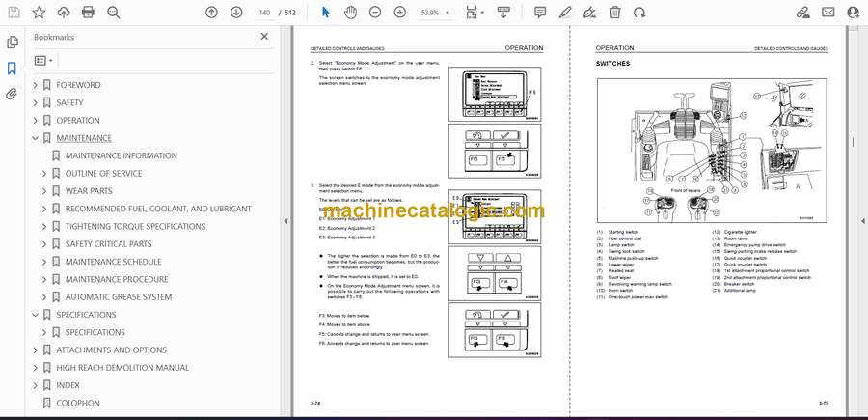Viewport: 868px width, 420px height.
Task: Print the document with the printer icon
Action: click(88, 13)
